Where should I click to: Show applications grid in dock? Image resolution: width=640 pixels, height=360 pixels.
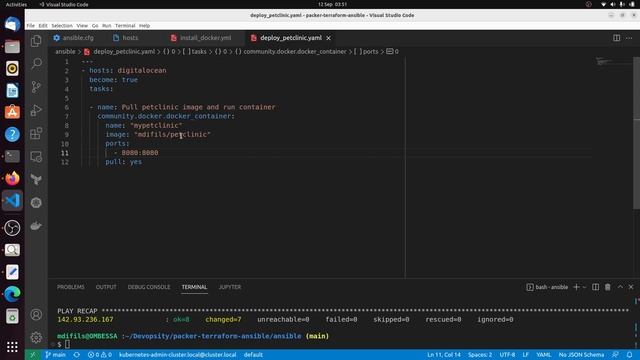[12, 347]
